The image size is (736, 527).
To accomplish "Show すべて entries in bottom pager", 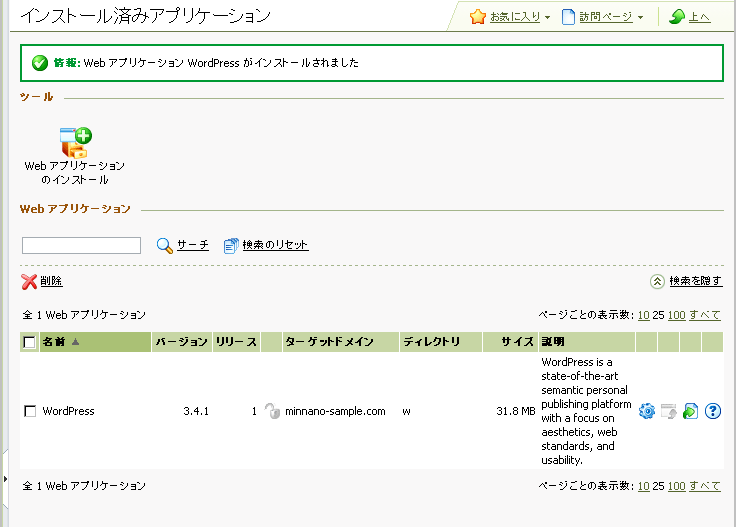I will [705, 486].
